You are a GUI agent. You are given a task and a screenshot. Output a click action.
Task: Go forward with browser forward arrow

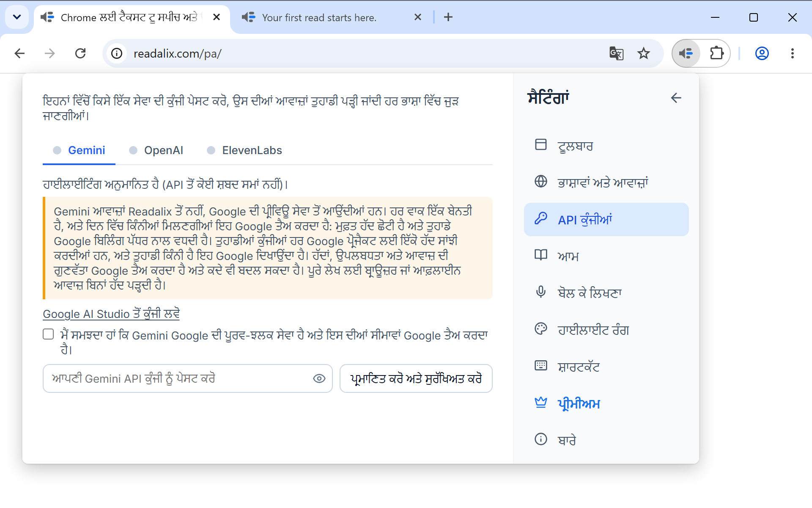[x=50, y=53]
